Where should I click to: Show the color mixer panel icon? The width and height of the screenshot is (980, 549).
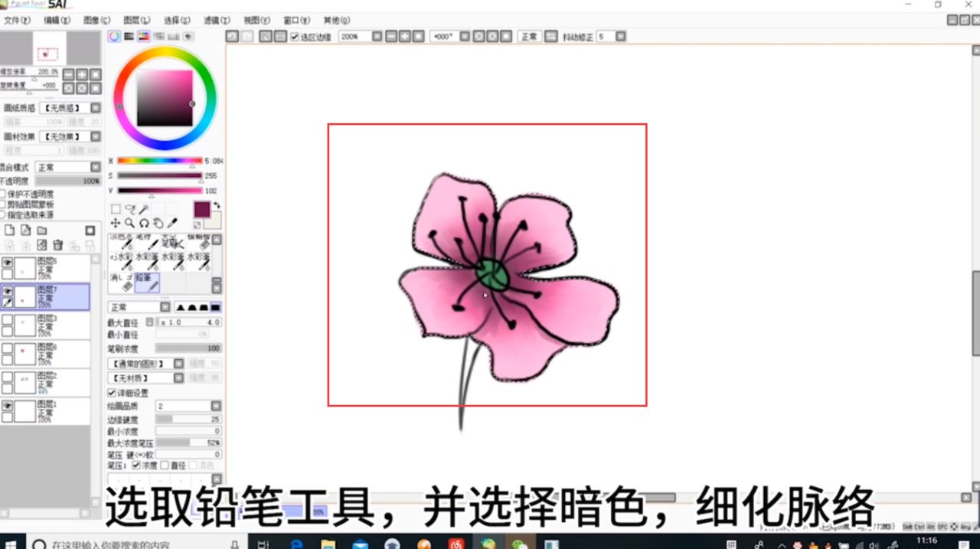pyautogui.click(x=158, y=36)
